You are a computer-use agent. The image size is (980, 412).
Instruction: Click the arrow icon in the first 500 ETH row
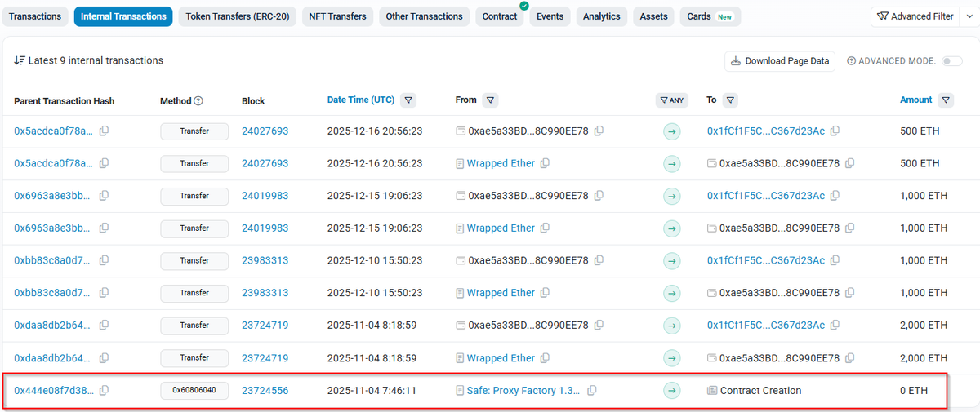(671, 131)
